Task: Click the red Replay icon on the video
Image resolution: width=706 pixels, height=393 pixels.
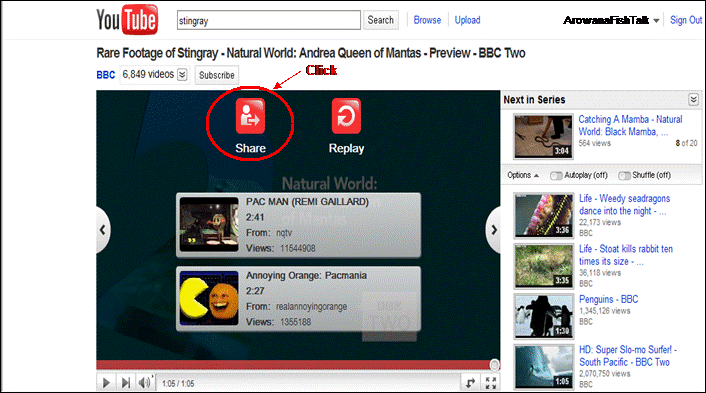Action: (x=346, y=116)
